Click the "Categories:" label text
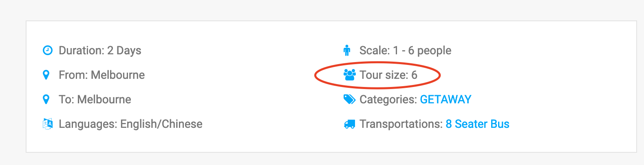 388,99
